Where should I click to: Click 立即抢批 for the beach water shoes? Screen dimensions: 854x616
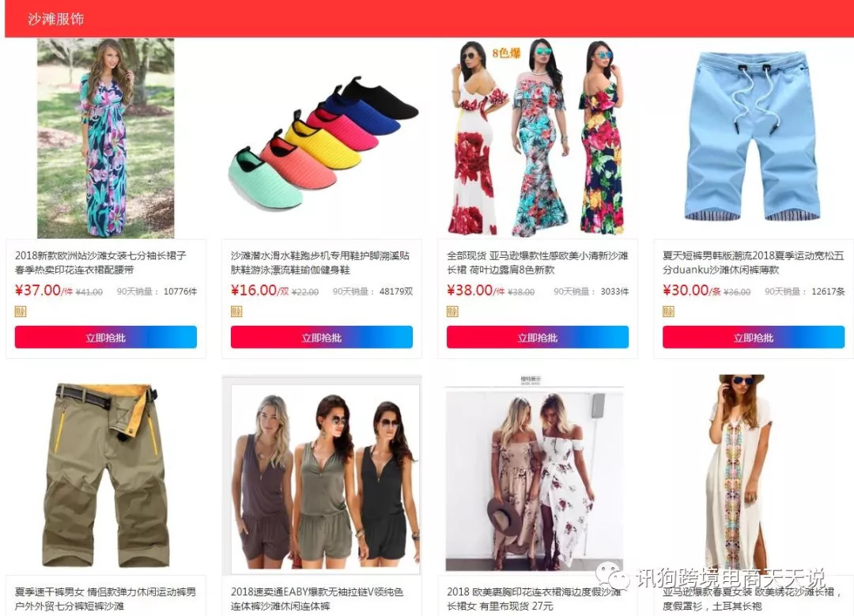coord(322,337)
